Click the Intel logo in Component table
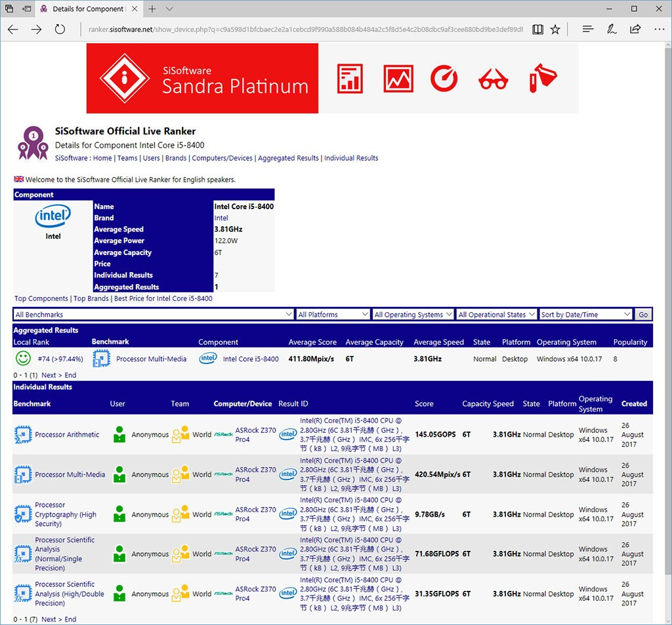The width and height of the screenshot is (672, 625). click(53, 216)
